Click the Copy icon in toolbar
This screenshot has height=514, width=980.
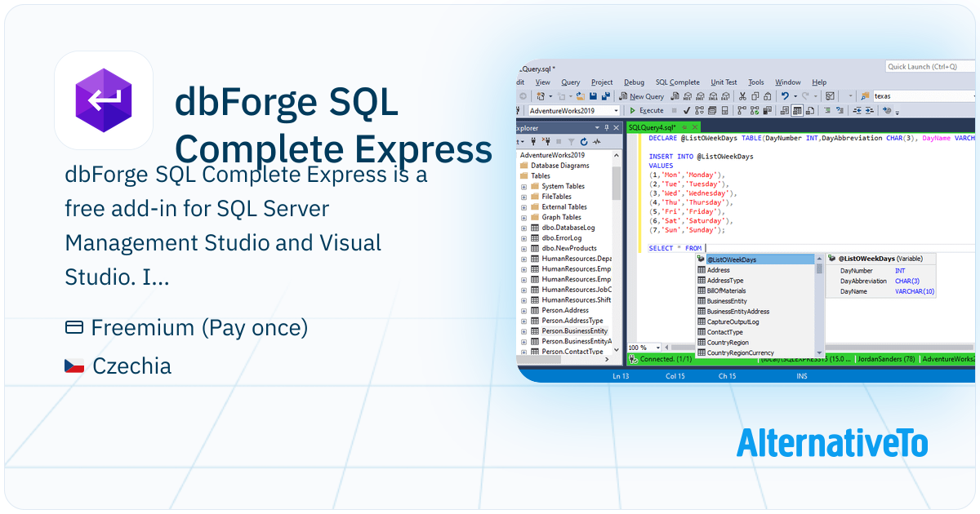pos(755,96)
